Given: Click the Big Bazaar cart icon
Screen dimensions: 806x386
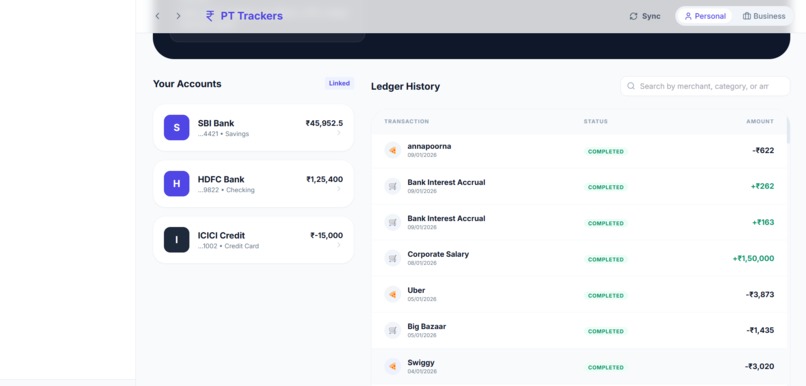Looking at the screenshot, I should (393, 330).
